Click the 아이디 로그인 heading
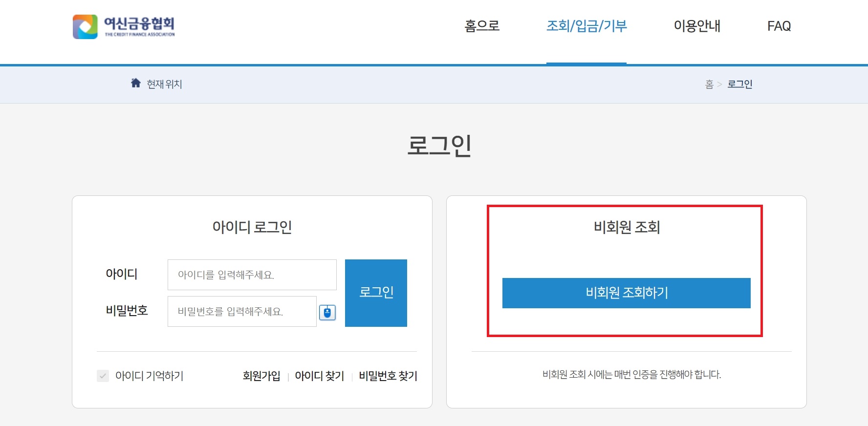This screenshot has height=426, width=868. coord(252,227)
